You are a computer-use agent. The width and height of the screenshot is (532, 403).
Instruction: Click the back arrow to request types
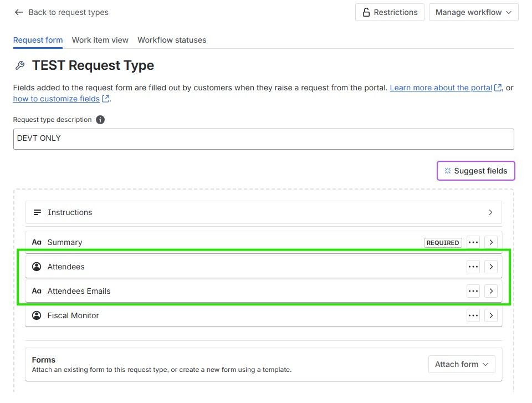click(x=19, y=12)
